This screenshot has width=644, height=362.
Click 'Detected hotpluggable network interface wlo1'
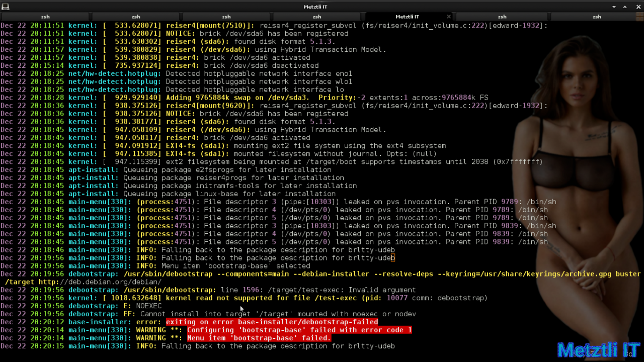pyautogui.click(x=259, y=82)
